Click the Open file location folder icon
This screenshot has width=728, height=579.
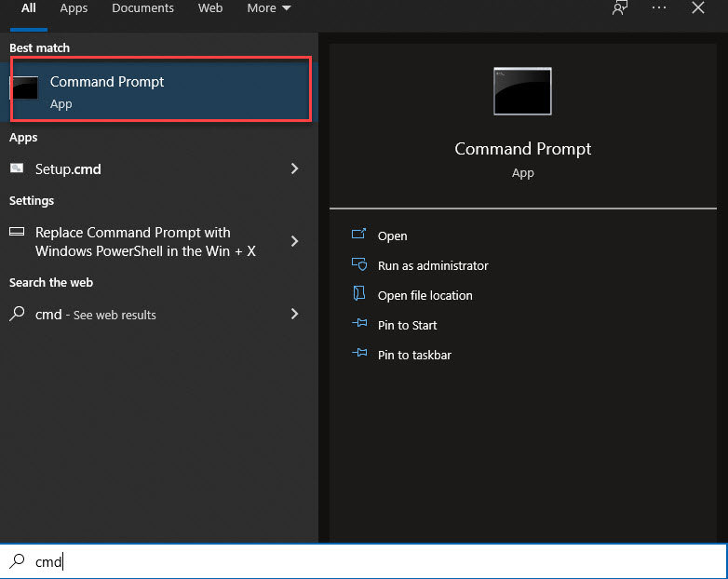pyautogui.click(x=359, y=293)
